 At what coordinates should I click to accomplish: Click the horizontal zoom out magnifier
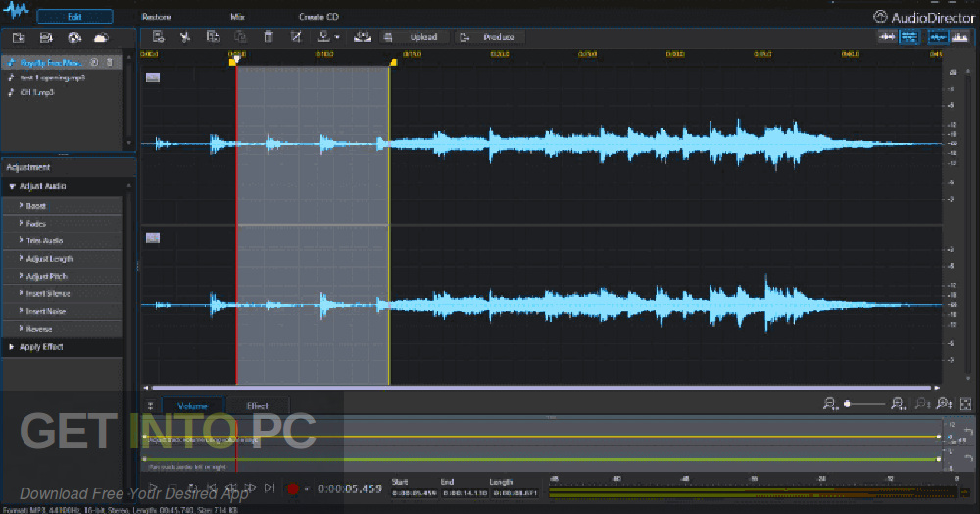[830, 404]
